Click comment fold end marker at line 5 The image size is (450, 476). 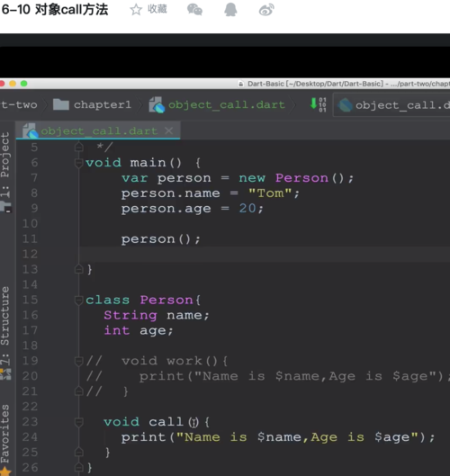[78, 148]
